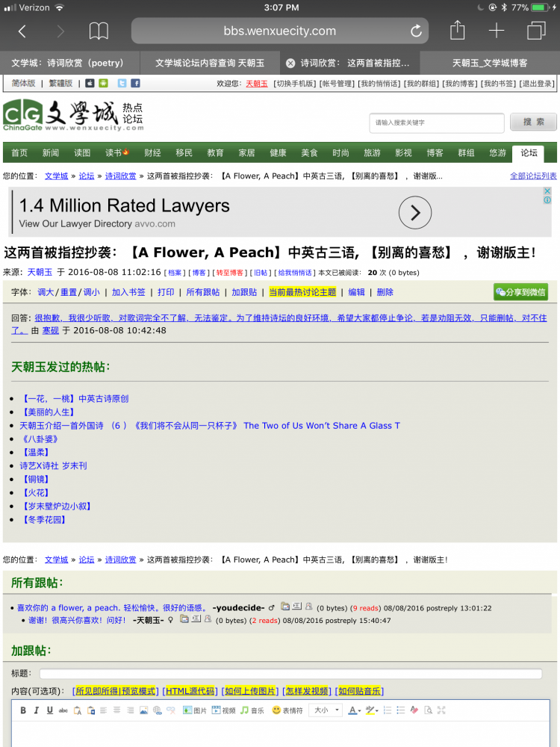Click bold icon in reply editor
Image resolution: width=560 pixels, height=747 pixels.
[x=23, y=710]
